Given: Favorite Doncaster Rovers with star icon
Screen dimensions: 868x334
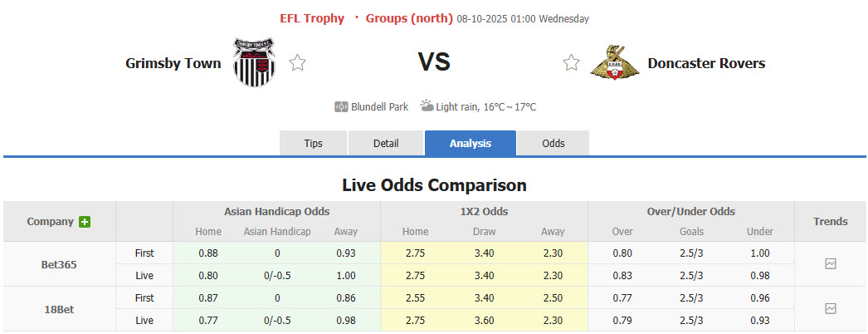Looking at the screenshot, I should (571, 62).
